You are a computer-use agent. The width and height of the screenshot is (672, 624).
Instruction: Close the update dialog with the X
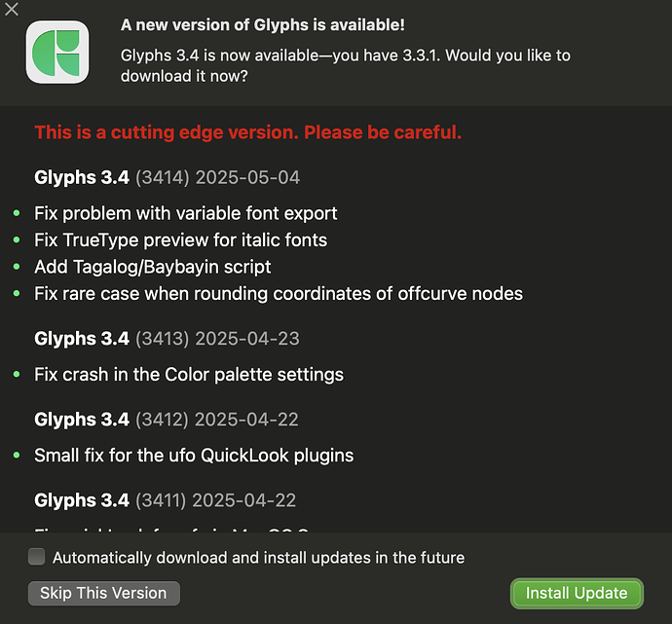coord(12,10)
